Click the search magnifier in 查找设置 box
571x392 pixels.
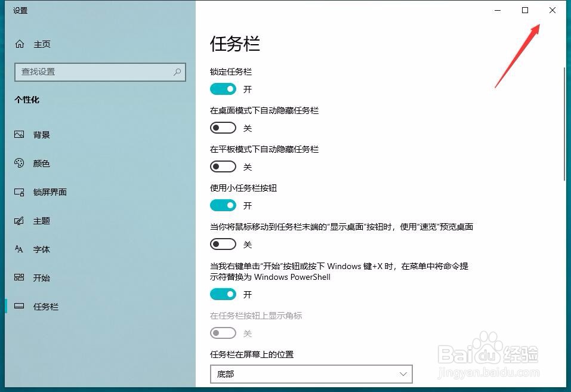tap(176, 72)
